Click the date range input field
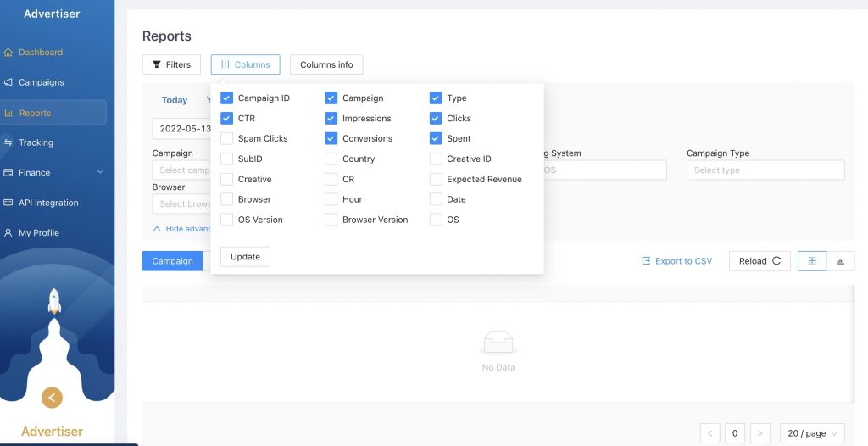This screenshot has width=868, height=446. pyautogui.click(x=181, y=129)
